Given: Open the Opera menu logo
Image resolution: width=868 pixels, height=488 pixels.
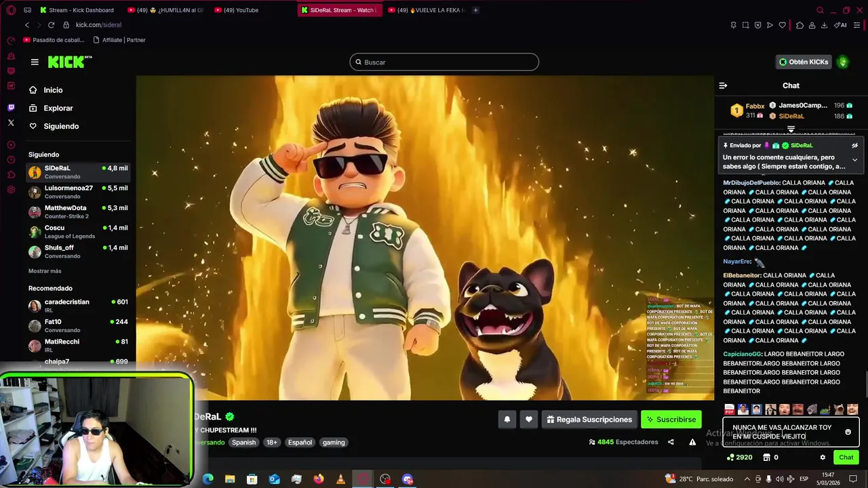Looking at the screenshot, I should [11, 10].
